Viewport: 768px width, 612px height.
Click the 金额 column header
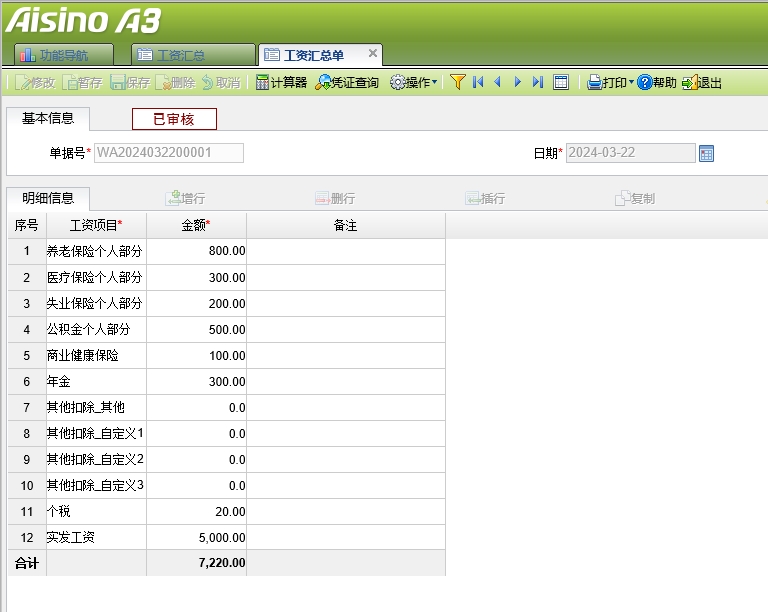click(x=196, y=225)
